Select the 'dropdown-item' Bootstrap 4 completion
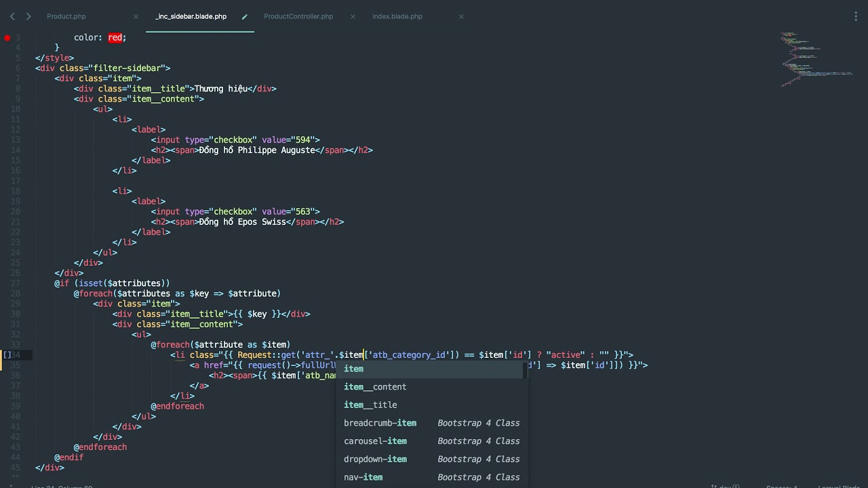 pyautogui.click(x=431, y=459)
